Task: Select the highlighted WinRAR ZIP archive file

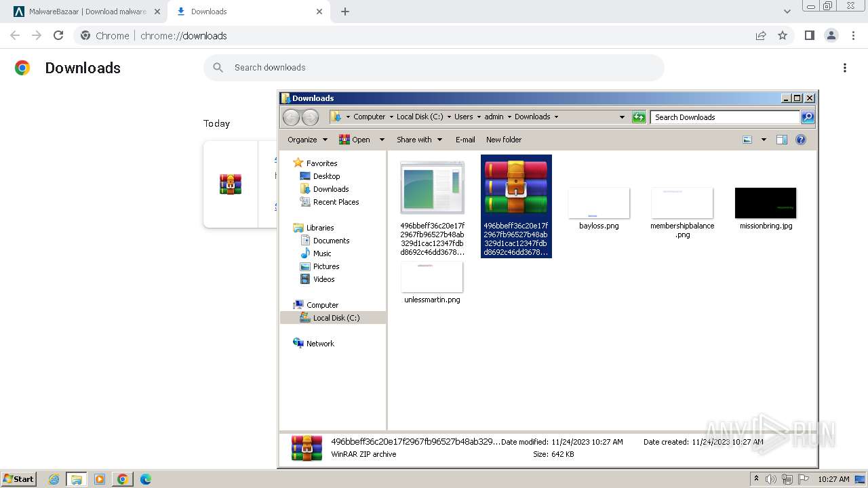Action: point(516,207)
